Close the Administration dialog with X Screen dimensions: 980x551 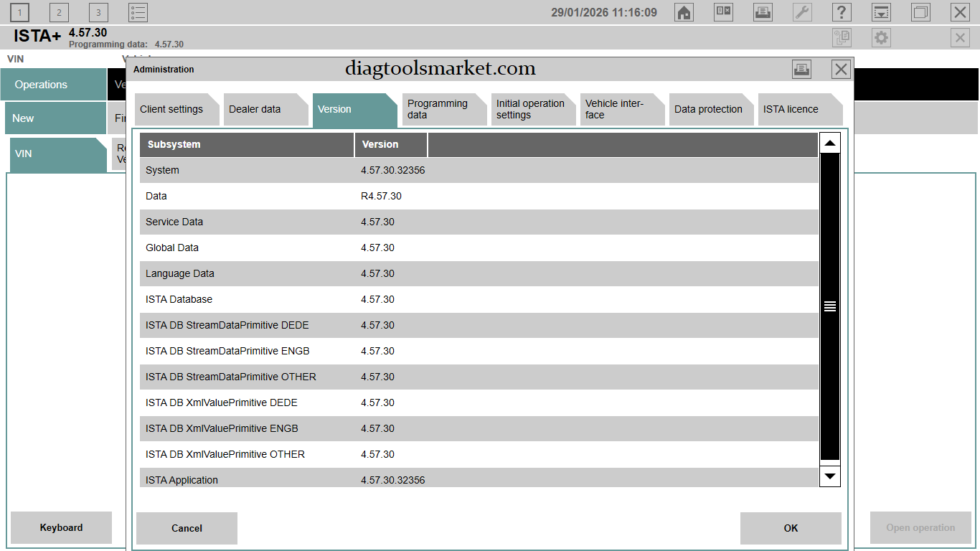point(841,69)
